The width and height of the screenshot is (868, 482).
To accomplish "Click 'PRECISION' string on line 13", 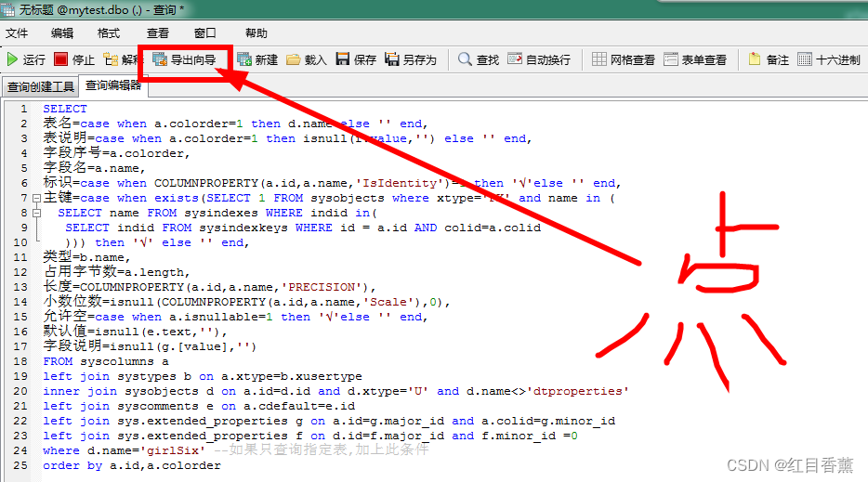I will coord(322,287).
